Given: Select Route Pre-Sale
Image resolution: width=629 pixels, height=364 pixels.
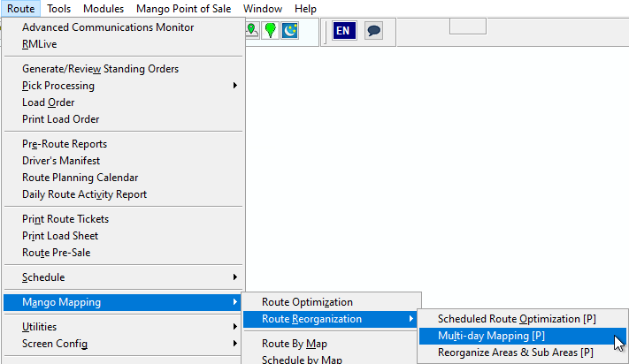Looking at the screenshot, I should (124, 253).
